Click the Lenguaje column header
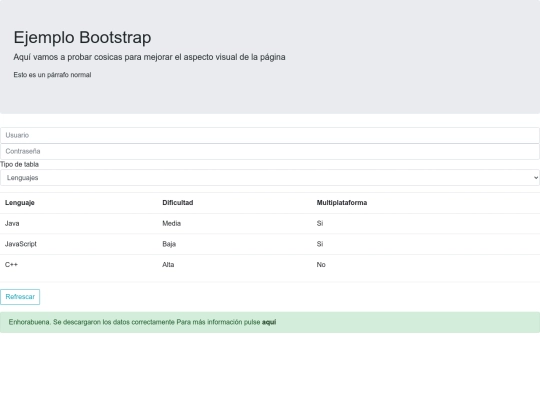This screenshot has height=405, width=540. [x=20, y=202]
